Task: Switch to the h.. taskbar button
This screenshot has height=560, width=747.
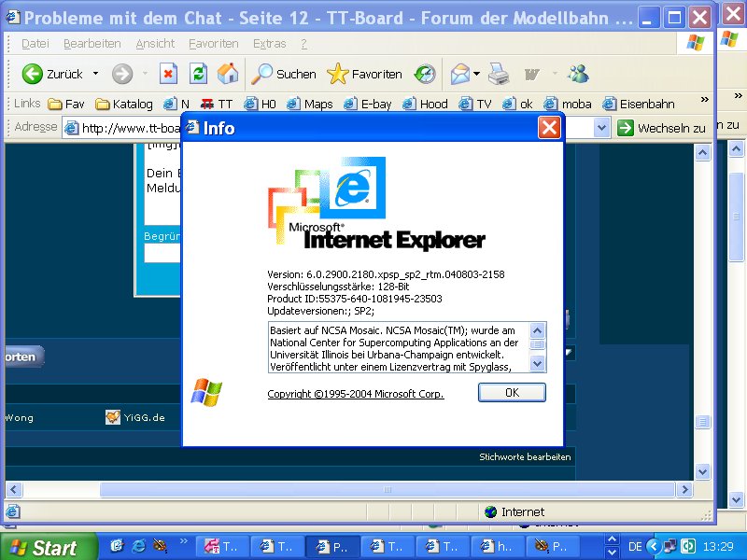Action: pos(497,547)
